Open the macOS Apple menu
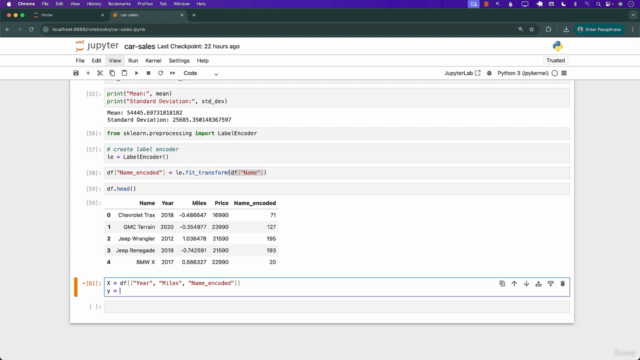The width and height of the screenshot is (640, 360). 9,4
